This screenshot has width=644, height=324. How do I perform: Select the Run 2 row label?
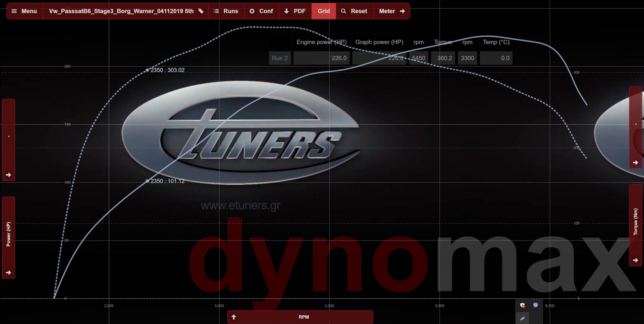click(280, 58)
